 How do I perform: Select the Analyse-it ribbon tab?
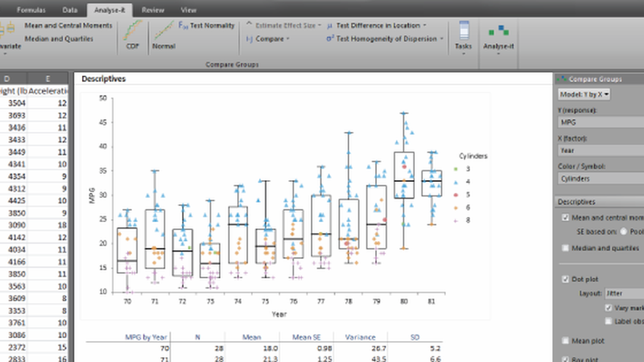[x=109, y=10]
